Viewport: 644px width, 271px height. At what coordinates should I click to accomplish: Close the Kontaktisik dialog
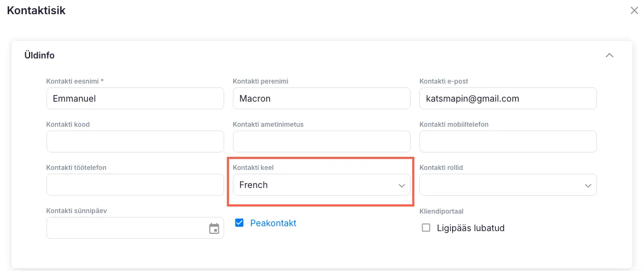634,10
